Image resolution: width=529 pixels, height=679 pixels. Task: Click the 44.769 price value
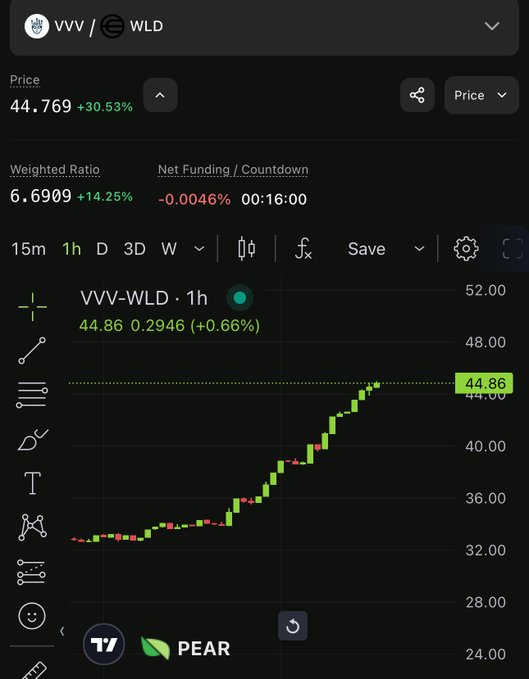(41, 106)
